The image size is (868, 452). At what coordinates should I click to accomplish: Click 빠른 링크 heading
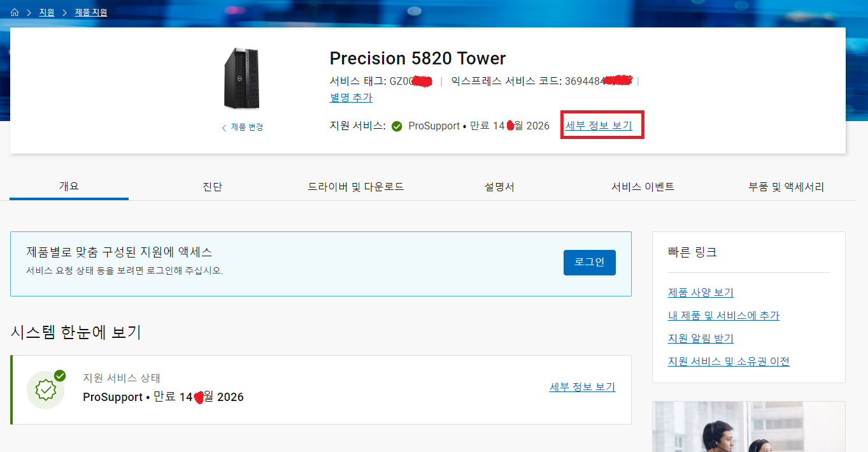(692, 252)
